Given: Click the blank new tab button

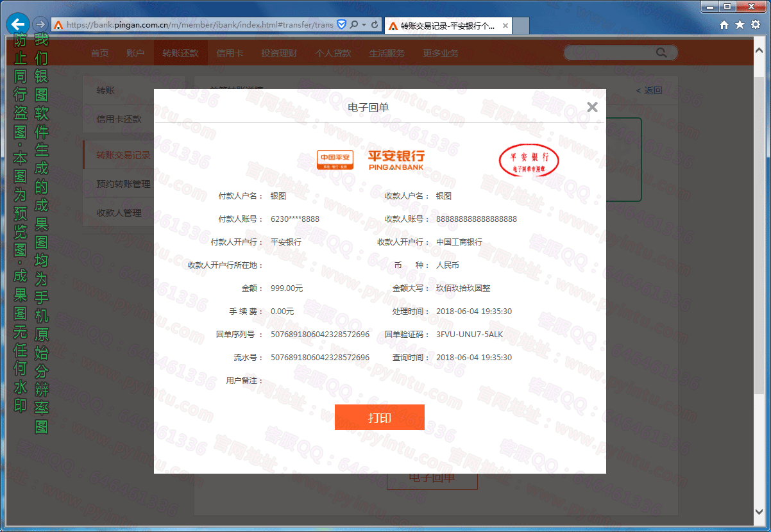Looking at the screenshot, I should point(521,26).
